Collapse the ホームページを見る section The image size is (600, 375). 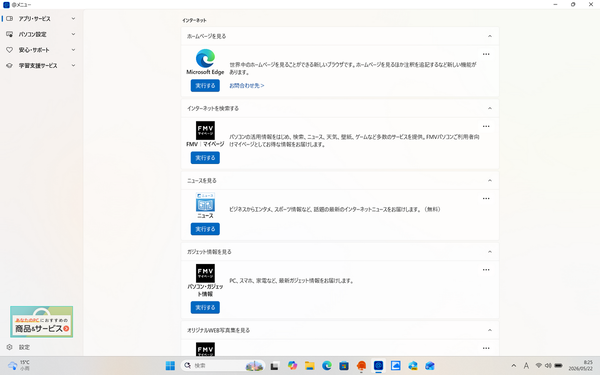490,36
